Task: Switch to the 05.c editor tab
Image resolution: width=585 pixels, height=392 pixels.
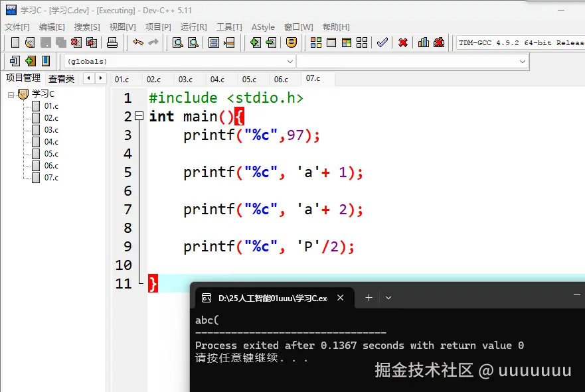Action: tap(249, 80)
